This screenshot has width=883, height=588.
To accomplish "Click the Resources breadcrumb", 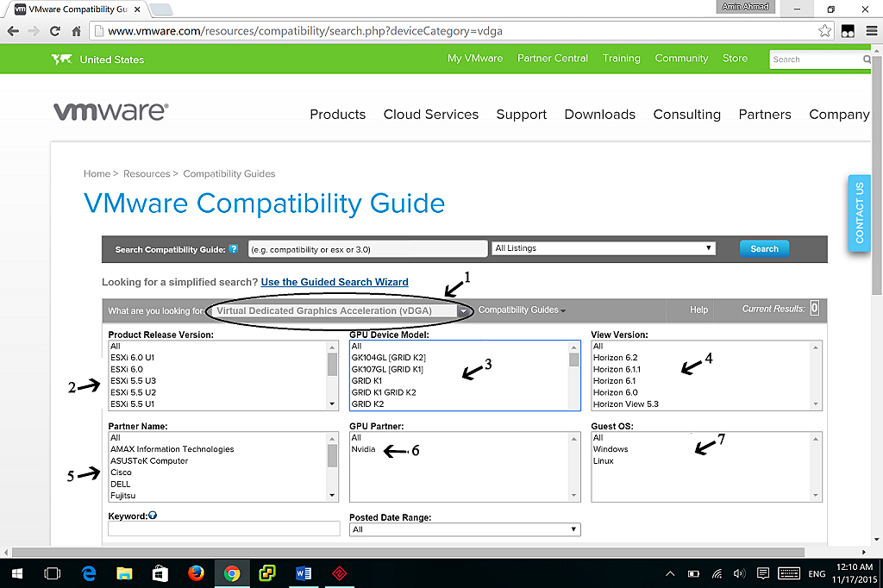I will click(147, 173).
